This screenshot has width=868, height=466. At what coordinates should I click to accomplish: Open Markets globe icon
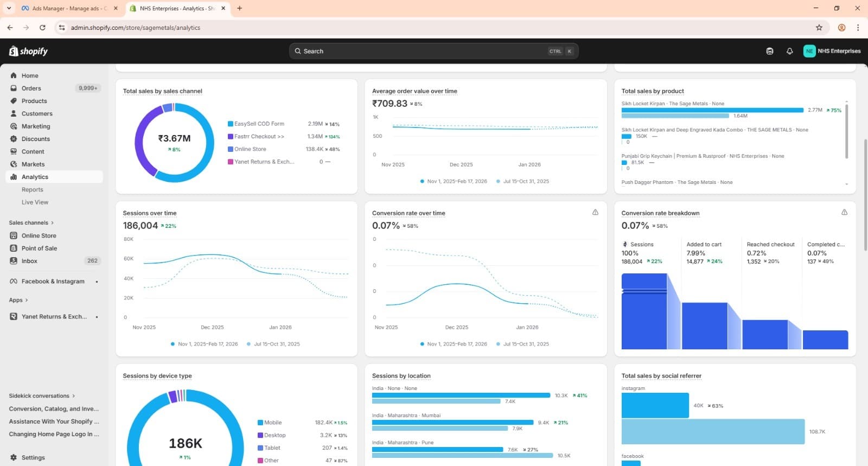pyautogui.click(x=14, y=164)
